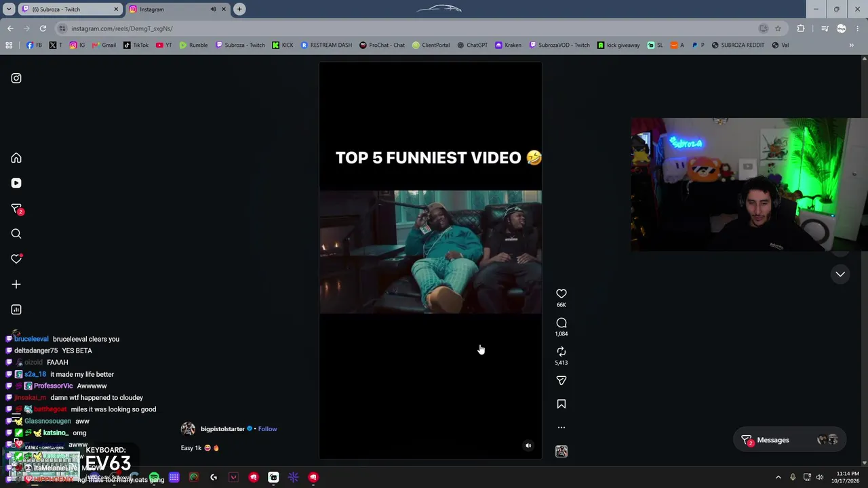Show hidden system tray icons

click(x=778, y=477)
